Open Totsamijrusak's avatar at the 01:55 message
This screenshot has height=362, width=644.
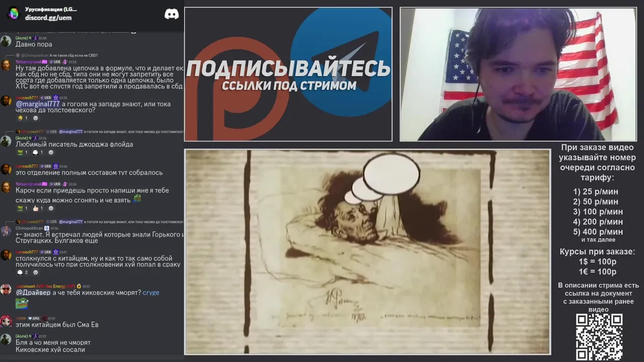(x=6, y=65)
